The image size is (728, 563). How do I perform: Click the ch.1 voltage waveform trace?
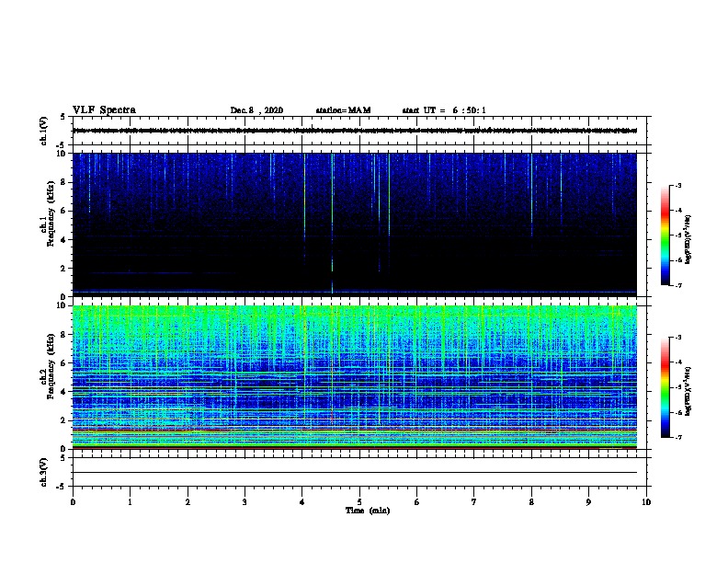(x=354, y=131)
